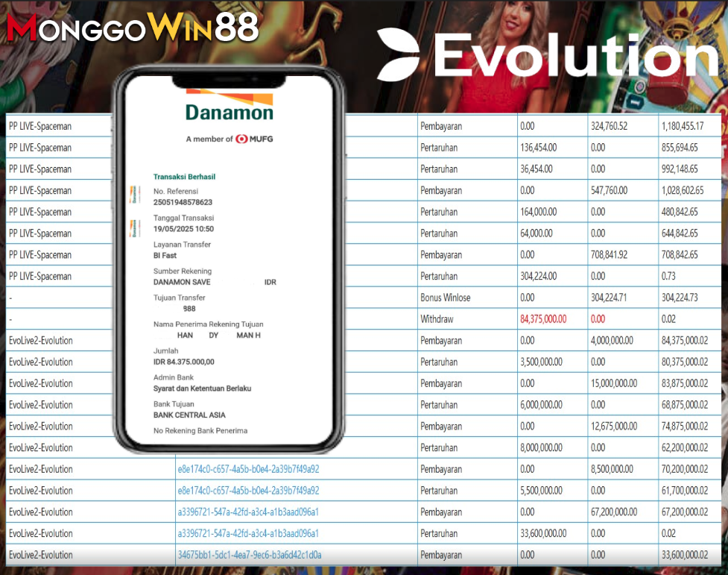
Task: Open link e8e174c0 in the 61,700,000.02 balance row
Action: click(x=248, y=491)
